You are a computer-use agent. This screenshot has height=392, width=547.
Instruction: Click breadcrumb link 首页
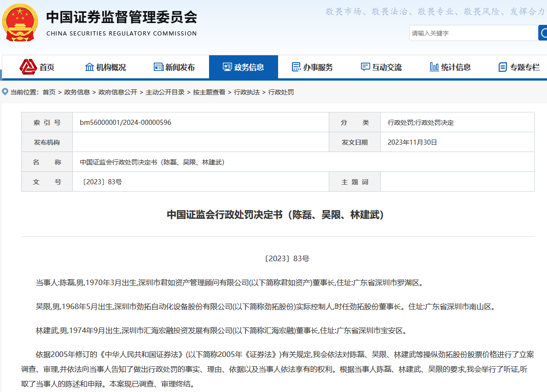(x=49, y=92)
